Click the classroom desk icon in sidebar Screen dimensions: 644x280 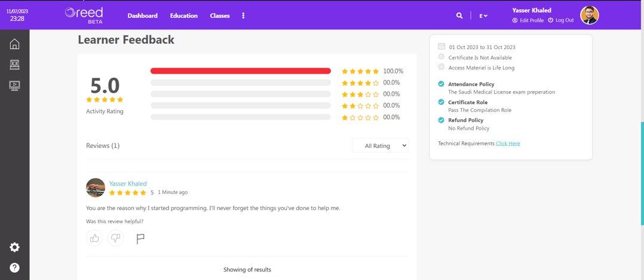14,65
